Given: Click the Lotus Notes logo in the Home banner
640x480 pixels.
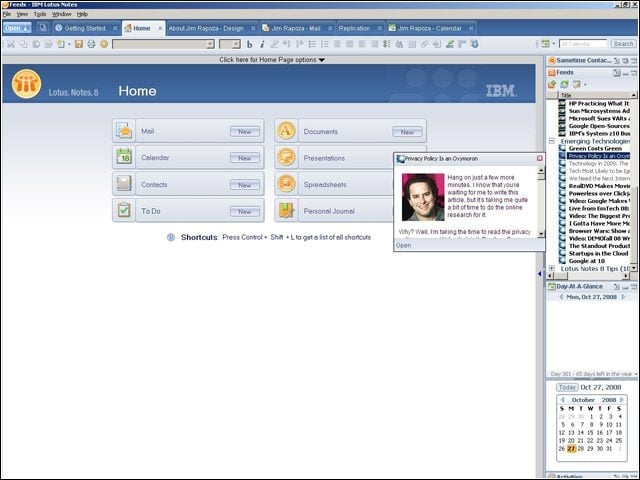Looking at the screenshot, I should pyautogui.click(x=26, y=84).
